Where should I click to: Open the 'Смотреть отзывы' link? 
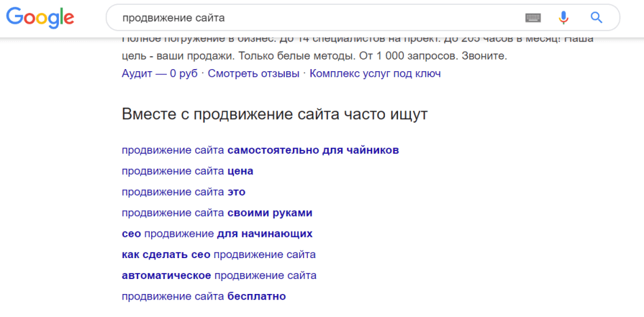(x=254, y=74)
